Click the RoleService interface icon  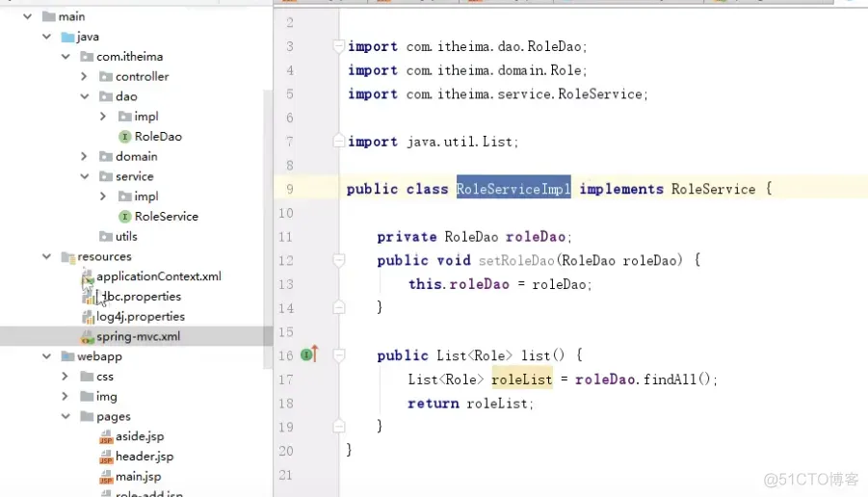click(124, 217)
